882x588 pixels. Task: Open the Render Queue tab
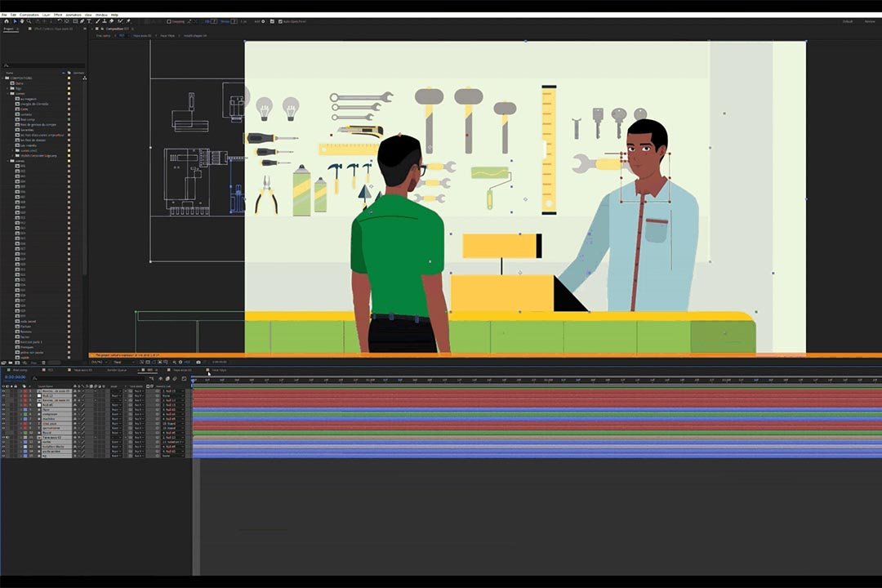(117, 370)
